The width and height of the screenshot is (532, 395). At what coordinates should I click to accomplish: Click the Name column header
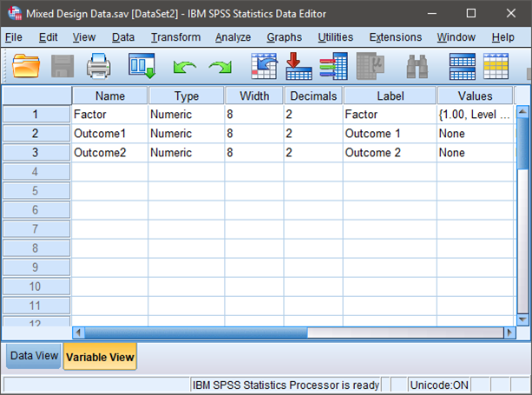pyautogui.click(x=110, y=95)
